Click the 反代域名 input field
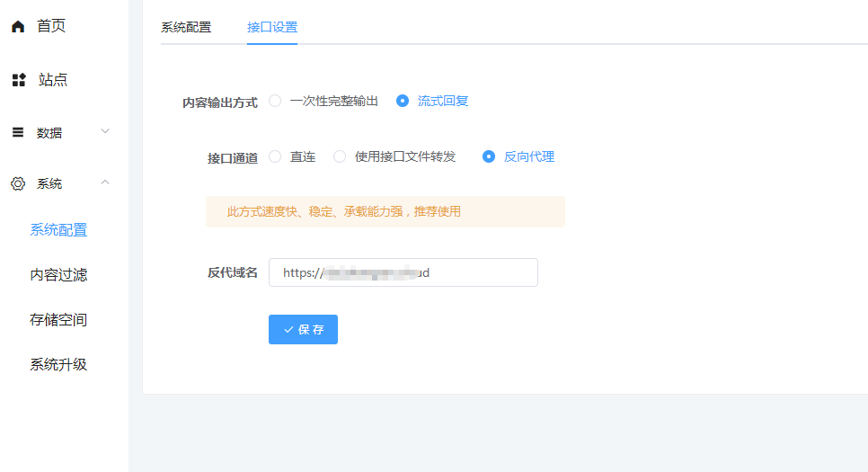 coord(403,272)
